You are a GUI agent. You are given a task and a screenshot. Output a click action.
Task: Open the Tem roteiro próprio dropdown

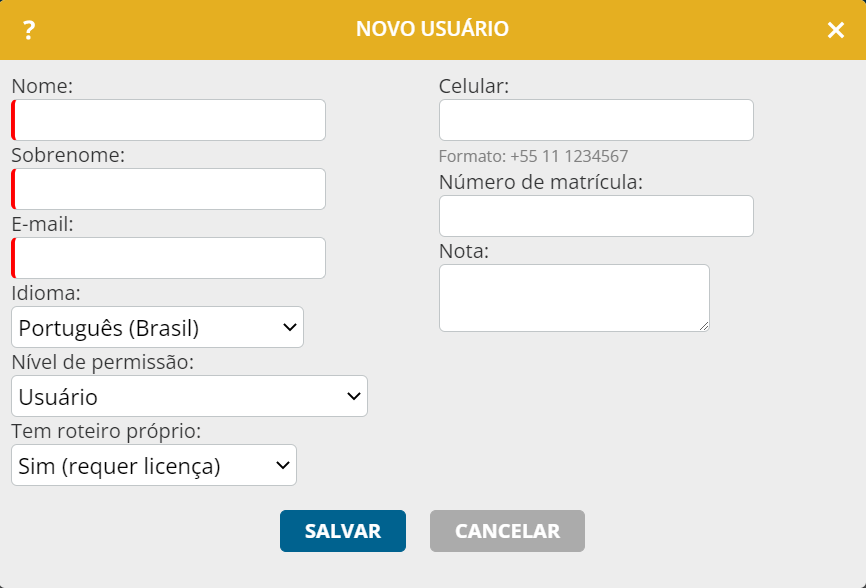154,465
